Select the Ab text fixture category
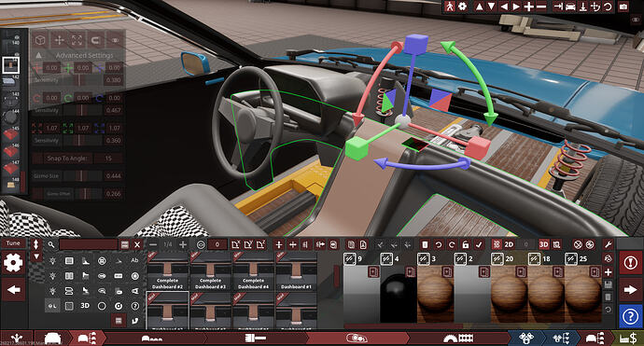 tap(134, 260)
